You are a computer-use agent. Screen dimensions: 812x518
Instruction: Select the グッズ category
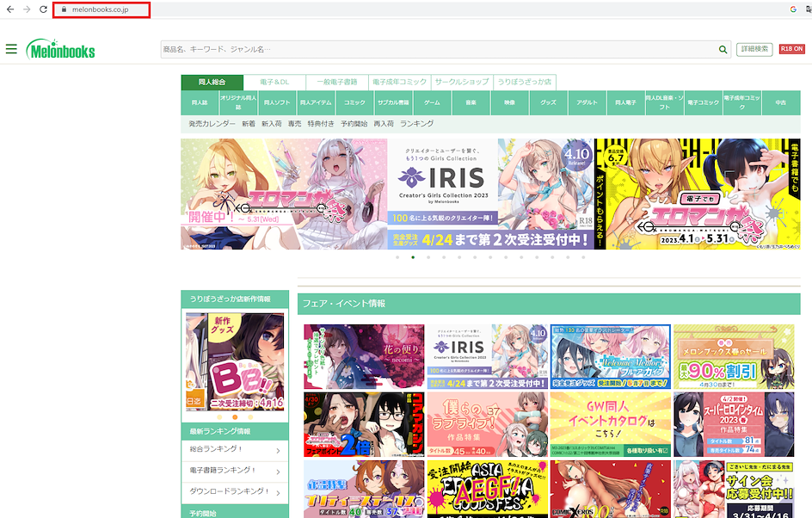pos(549,102)
